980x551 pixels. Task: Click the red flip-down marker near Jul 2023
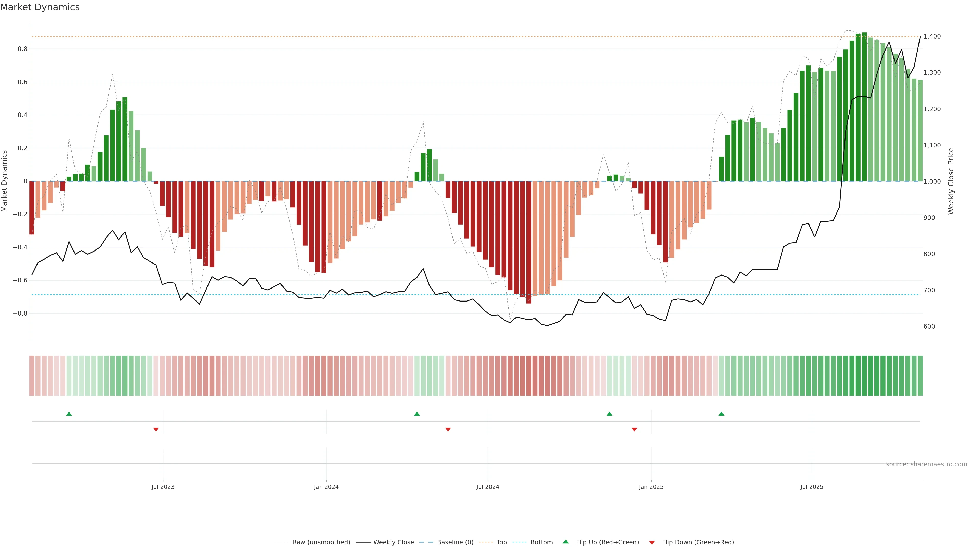click(156, 429)
